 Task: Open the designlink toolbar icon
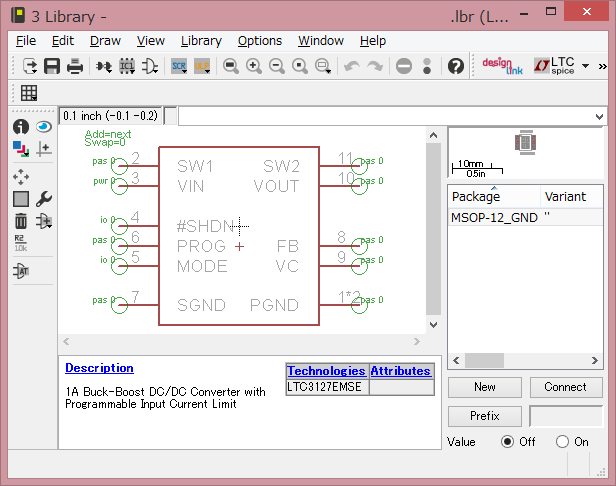[x=502, y=66]
